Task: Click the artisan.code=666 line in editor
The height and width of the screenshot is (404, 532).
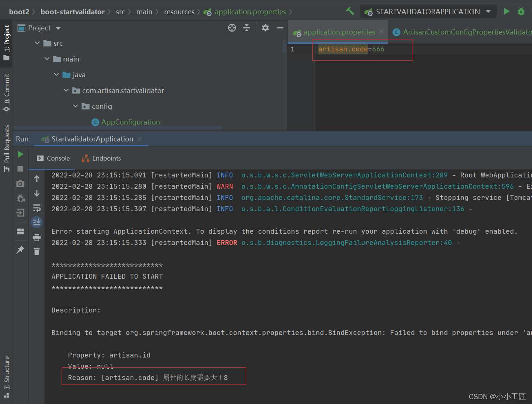Action: 351,49
